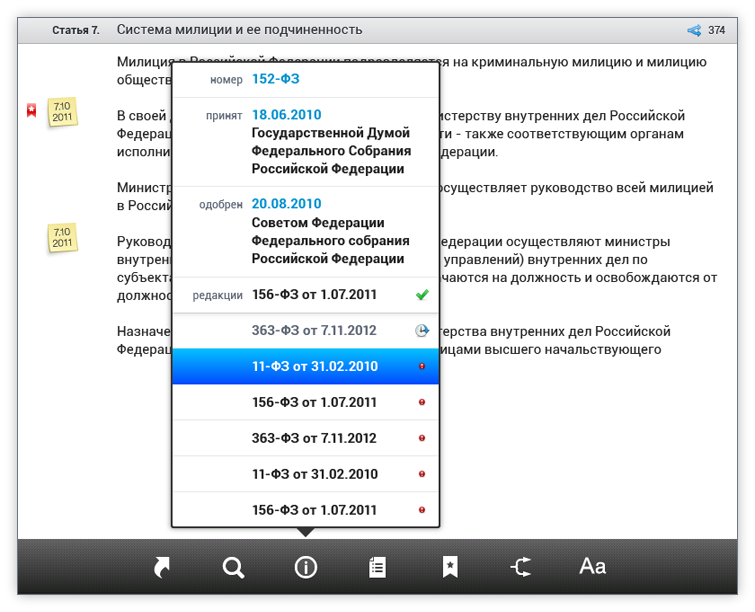Tap red dot on highlighted 11-ФЗ row
This screenshot has width=755, height=612.
tap(422, 366)
